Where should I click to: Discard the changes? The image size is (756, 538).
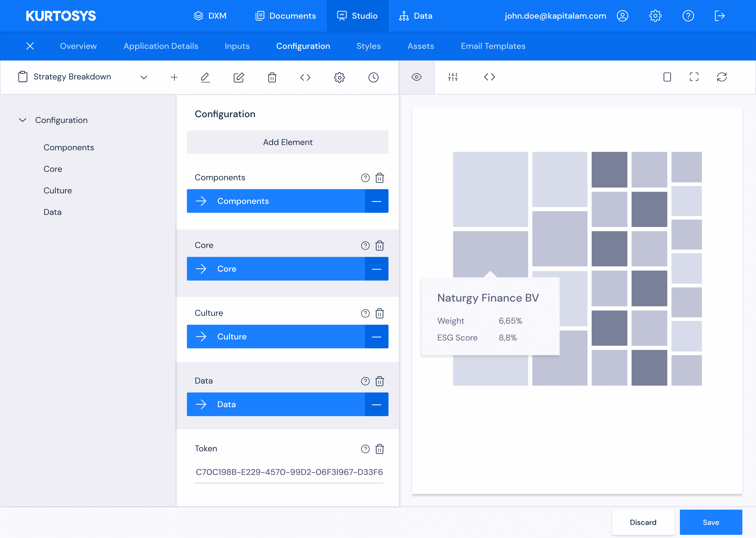[x=643, y=522]
